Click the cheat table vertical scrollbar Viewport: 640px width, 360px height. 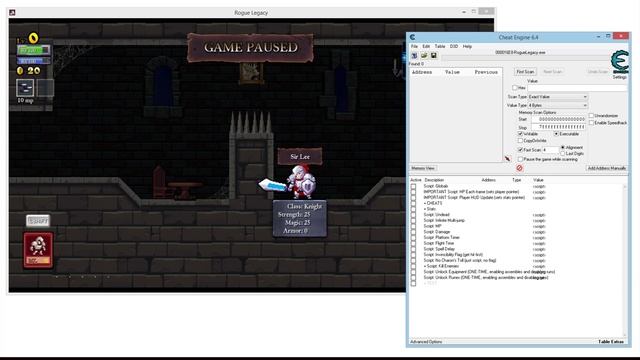(624, 261)
